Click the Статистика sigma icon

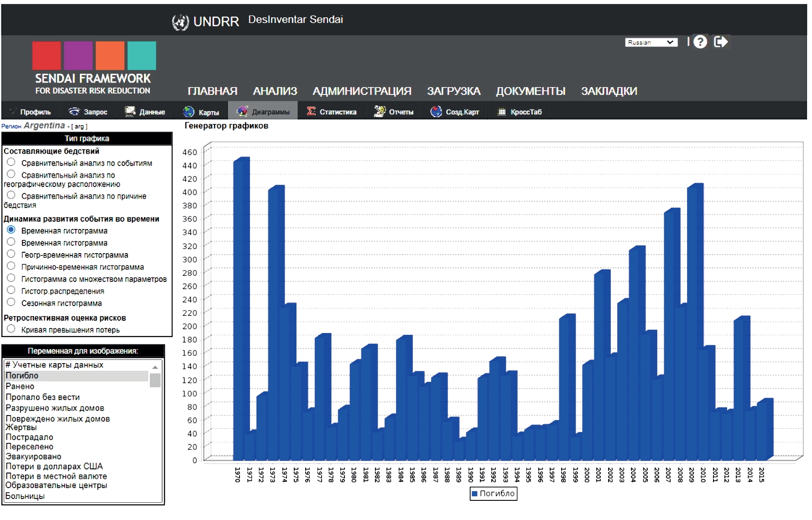(x=311, y=111)
